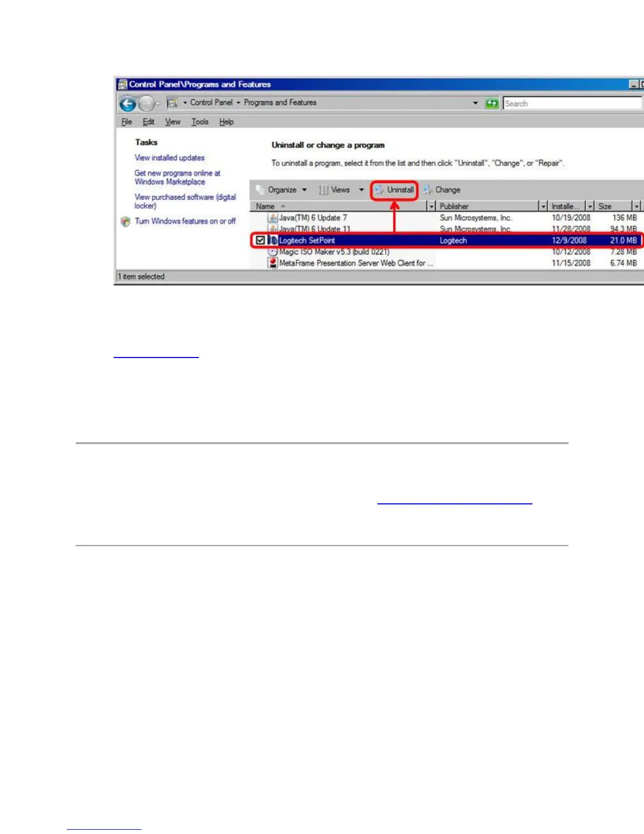Click the address bar location icon
Image resolution: width=644 pixels, height=834 pixels.
tap(172, 103)
